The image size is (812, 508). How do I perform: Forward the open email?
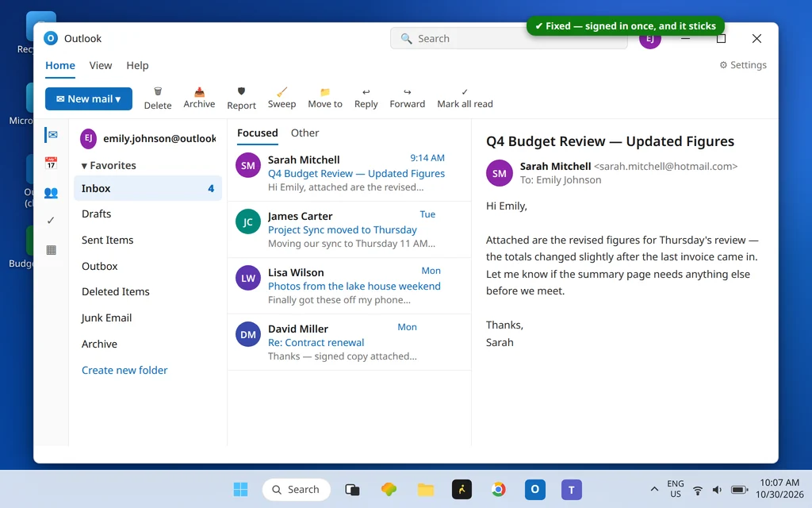coord(407,98)
